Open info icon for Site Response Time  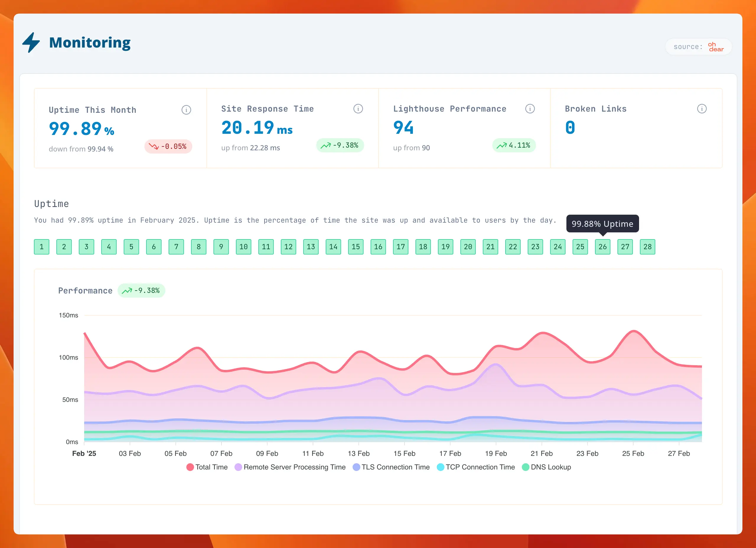click(x=358, y=109)
